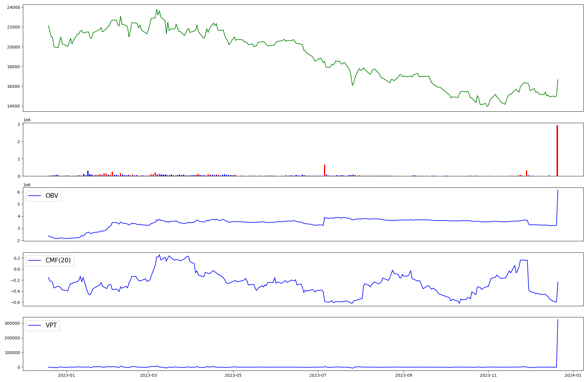
Task: Click the 14000 price axis tick label
Action: pyautogui.click(x=13, y=106)
